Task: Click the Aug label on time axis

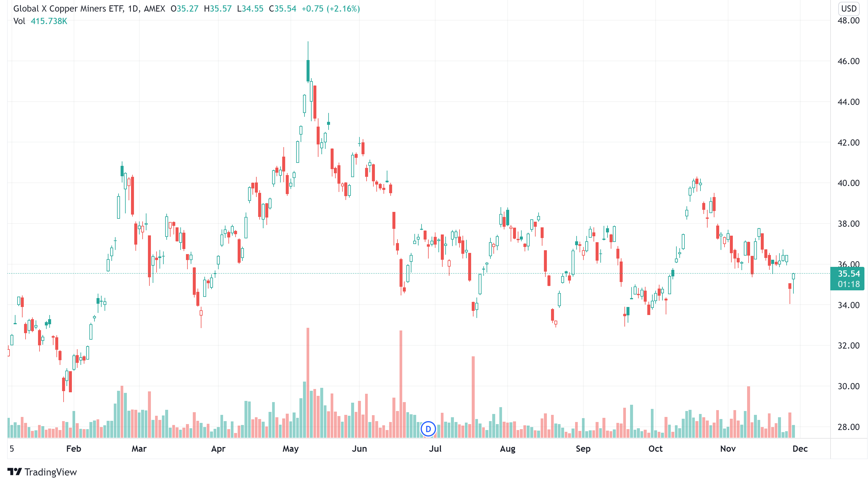Action: tap(507, 449)
